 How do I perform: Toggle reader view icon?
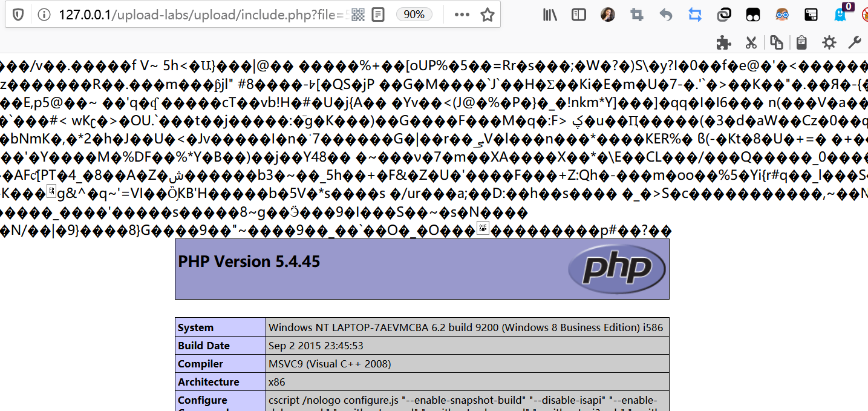click(x=379, y=15)
